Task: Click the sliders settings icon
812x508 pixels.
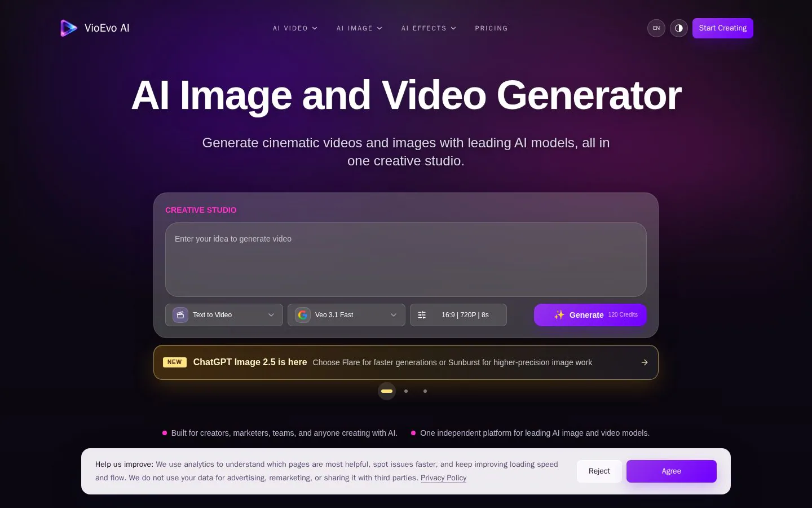Action: pyautogui.click(x=422, y=315)
